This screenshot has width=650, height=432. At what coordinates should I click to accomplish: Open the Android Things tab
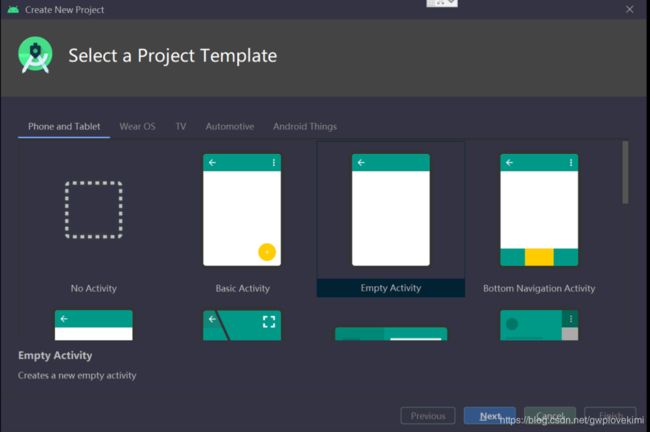[305, 126]
